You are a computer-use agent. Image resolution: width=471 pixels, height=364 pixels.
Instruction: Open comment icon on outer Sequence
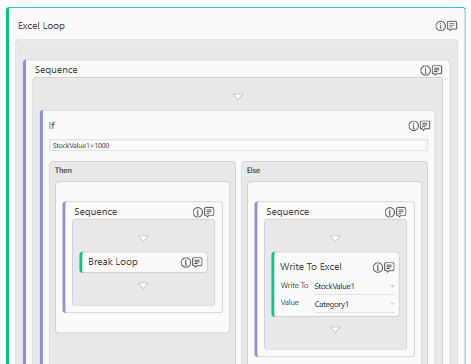(437, 70)
